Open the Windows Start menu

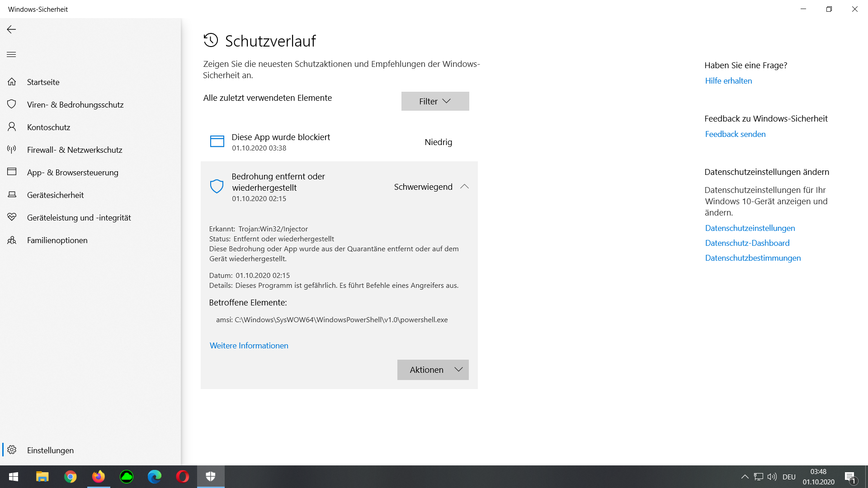(x=13, y=477)
